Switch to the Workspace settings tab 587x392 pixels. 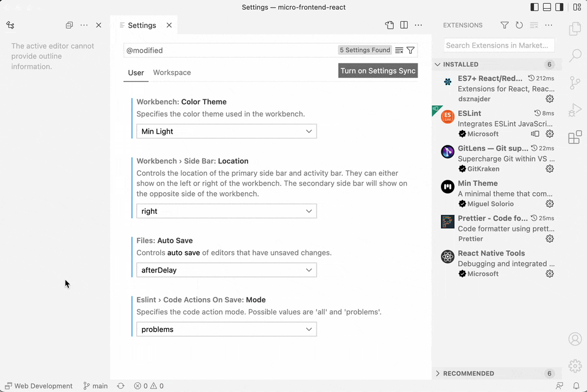pos(172,73)
